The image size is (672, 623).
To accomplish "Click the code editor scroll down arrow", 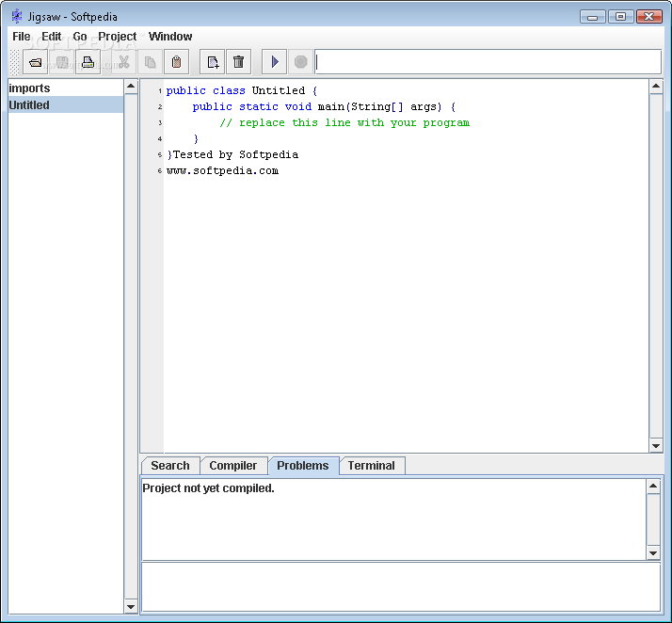I will tap(656, 446).
